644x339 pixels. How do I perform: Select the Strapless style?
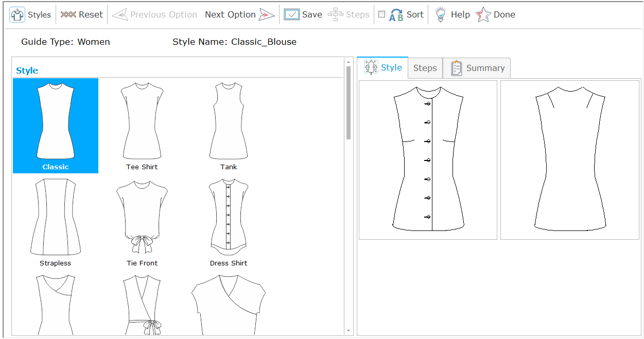click(x=56, y=222)
